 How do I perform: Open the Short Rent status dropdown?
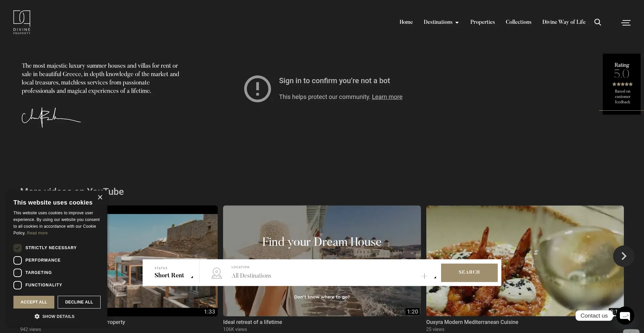pyautogui.click(x=173, y=275)
